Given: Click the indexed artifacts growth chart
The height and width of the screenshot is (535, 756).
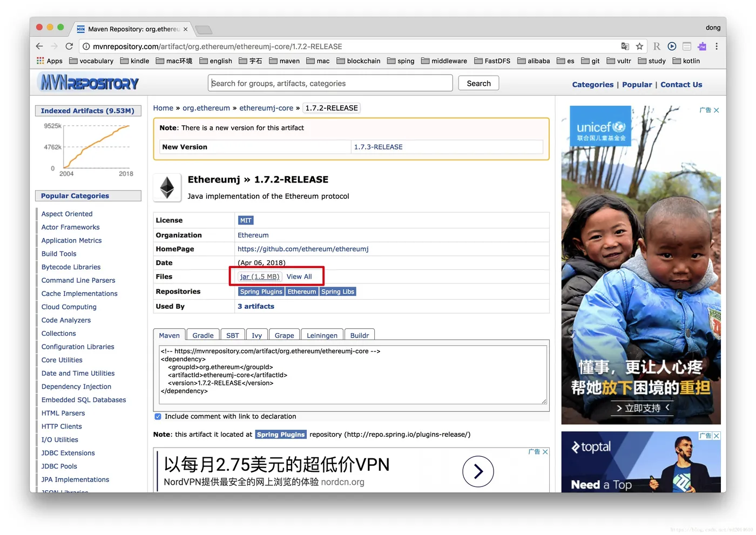Looking at the screenshot, I should [x=88, y=150].
